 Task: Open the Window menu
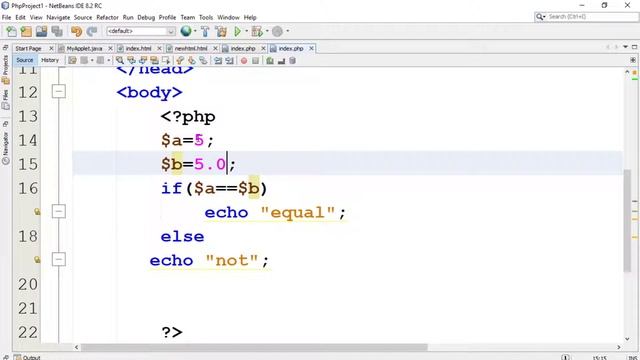[228, 18]
